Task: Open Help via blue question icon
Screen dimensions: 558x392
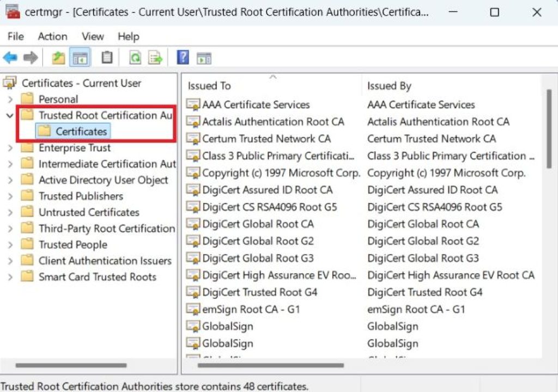Action: 183,57
